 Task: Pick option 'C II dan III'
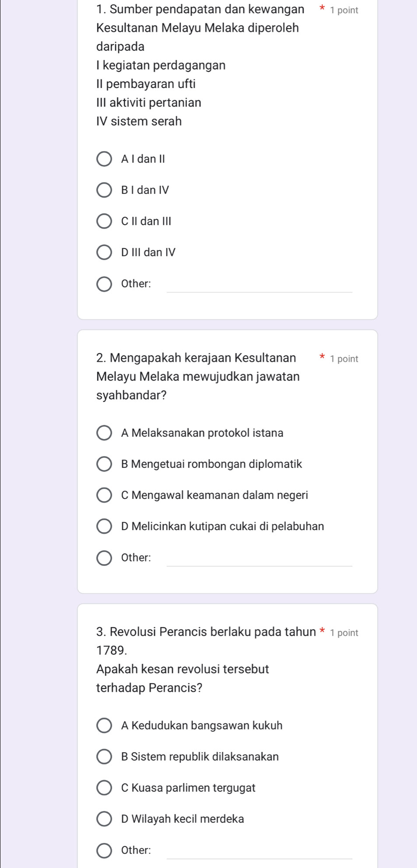(x=104, y=221)
